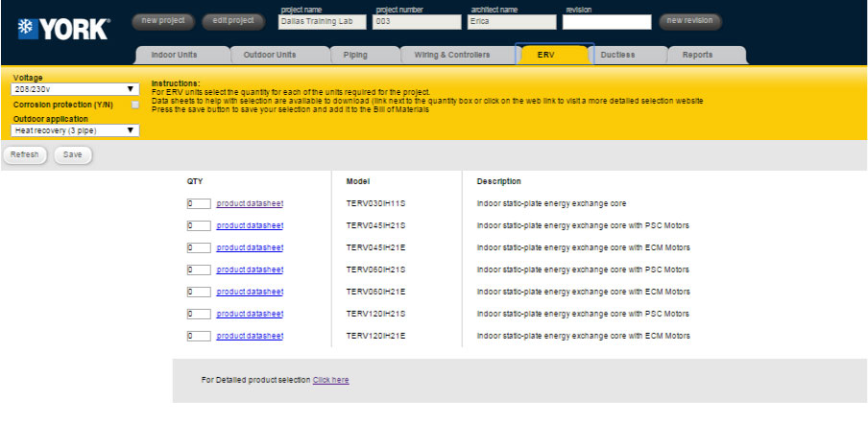The height and width of the screenshot is (422, 868).
Task: Expand the Outdoor application dropdown
Action: pyautogui.click(x=76, y=130)
